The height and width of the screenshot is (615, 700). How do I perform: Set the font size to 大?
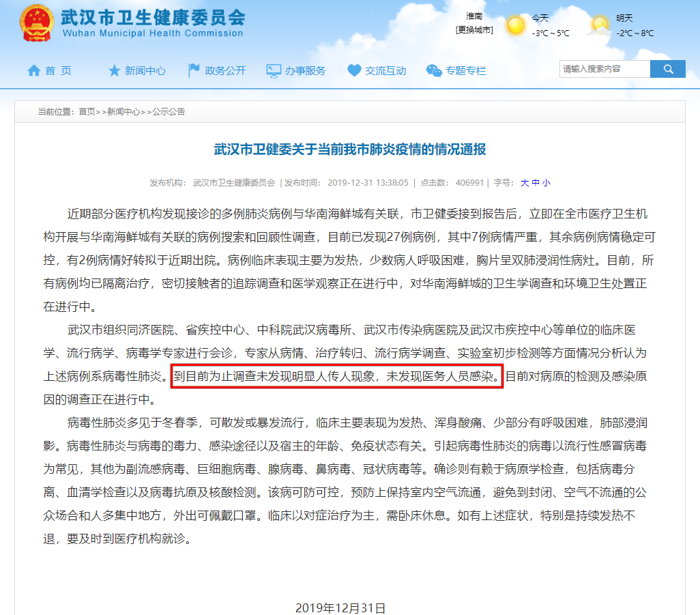tap(525, 183)
